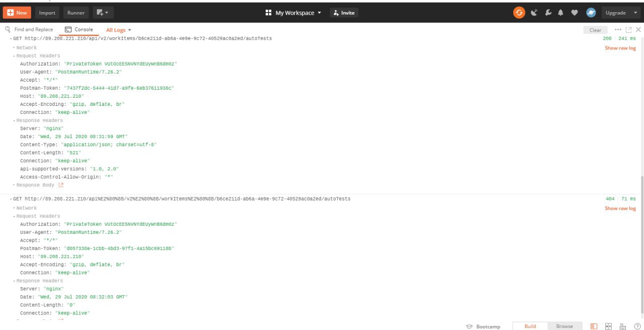Image resolution: width=644 pixels, height=330 pixels.
Task: Open the capture requests satellite icon
Action: click(534, 13)
